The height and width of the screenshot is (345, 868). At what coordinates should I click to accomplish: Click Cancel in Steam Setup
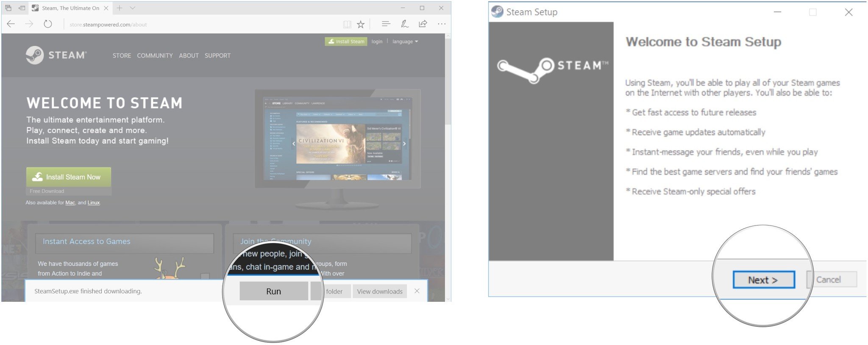tap(832, 279)
